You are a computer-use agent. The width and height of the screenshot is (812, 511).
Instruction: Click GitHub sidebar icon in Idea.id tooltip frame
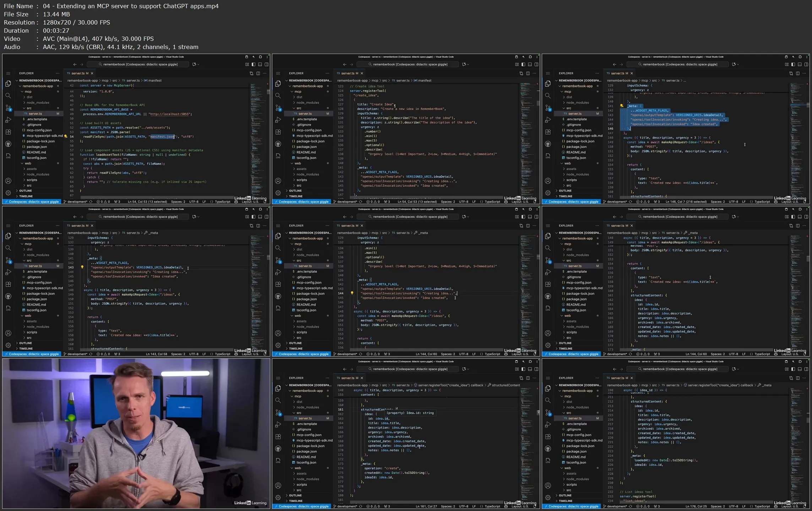click(x=278, y=449)
